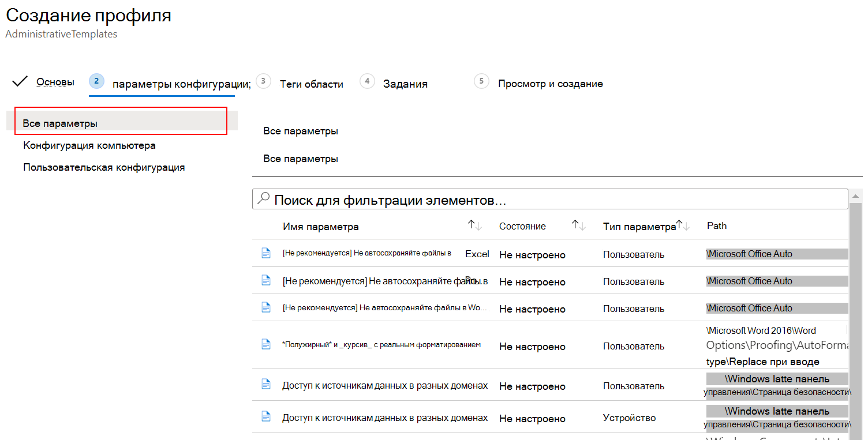This screenshot has height=440, width=868.
Task: Select Конфигурация компьютера in the left tree
Action: [x=89, y=145]
